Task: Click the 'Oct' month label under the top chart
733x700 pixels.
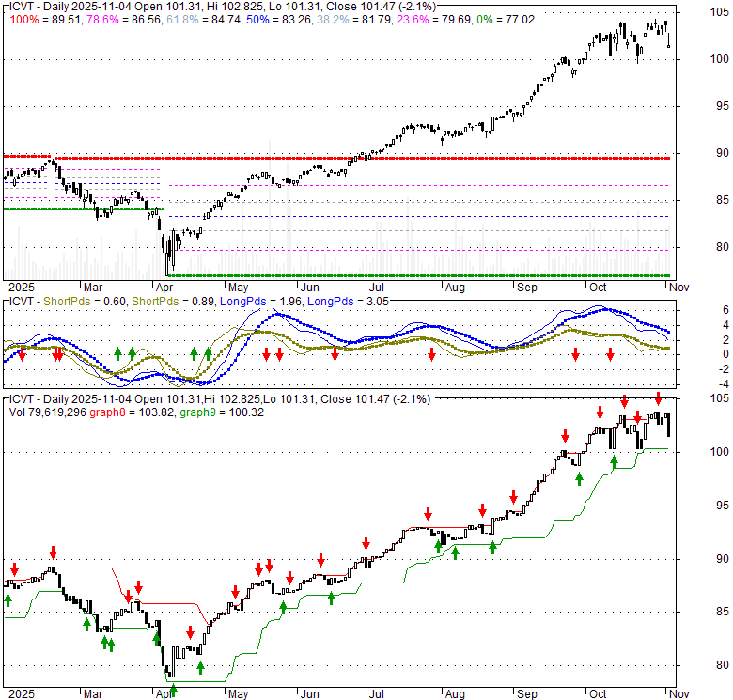Action: pyautogui.click(x=598, y=288)
